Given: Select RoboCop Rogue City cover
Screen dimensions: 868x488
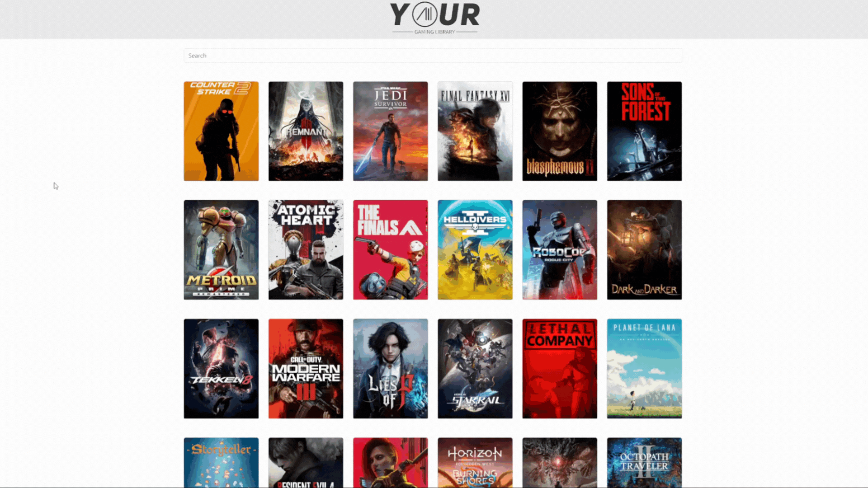Looking at the screenshot, I should click(560, 250).
